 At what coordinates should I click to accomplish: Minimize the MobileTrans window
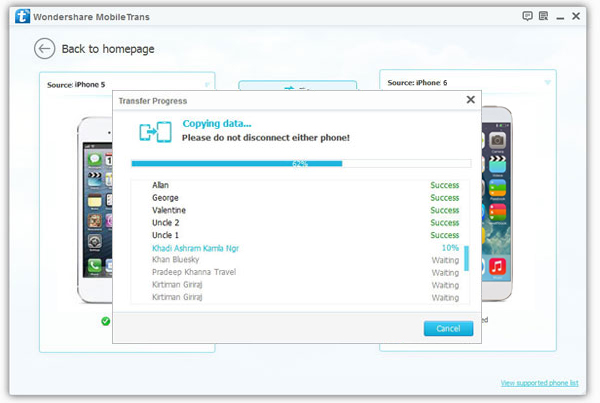pos(560,17)
